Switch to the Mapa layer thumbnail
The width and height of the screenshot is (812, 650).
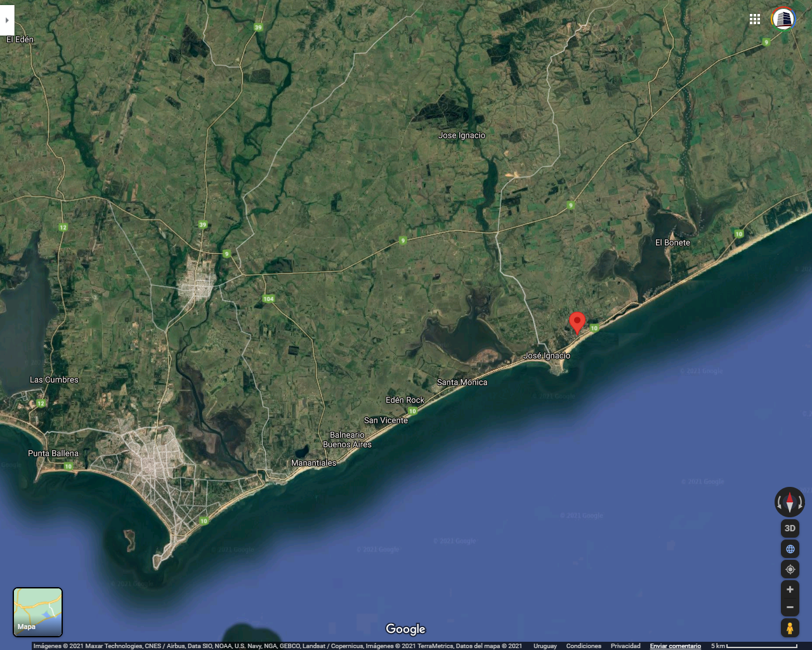coord(37,612)
